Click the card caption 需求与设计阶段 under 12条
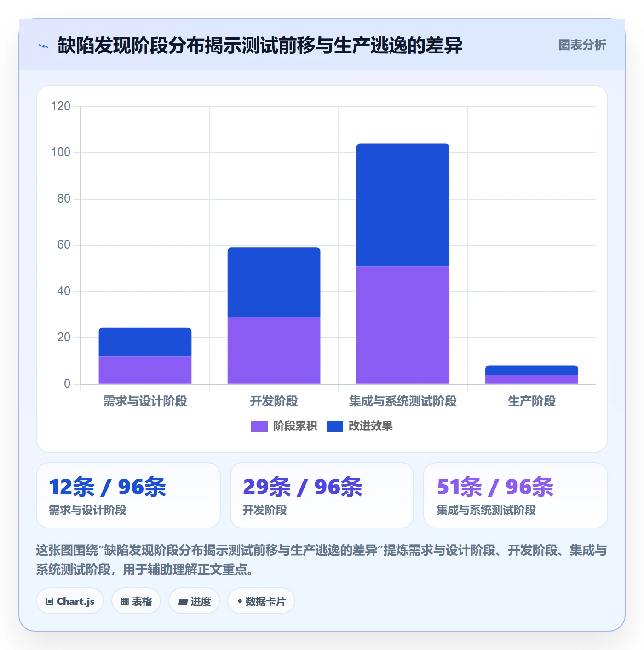This screenshot has height=650, width=644. click(x=87, y=510)
